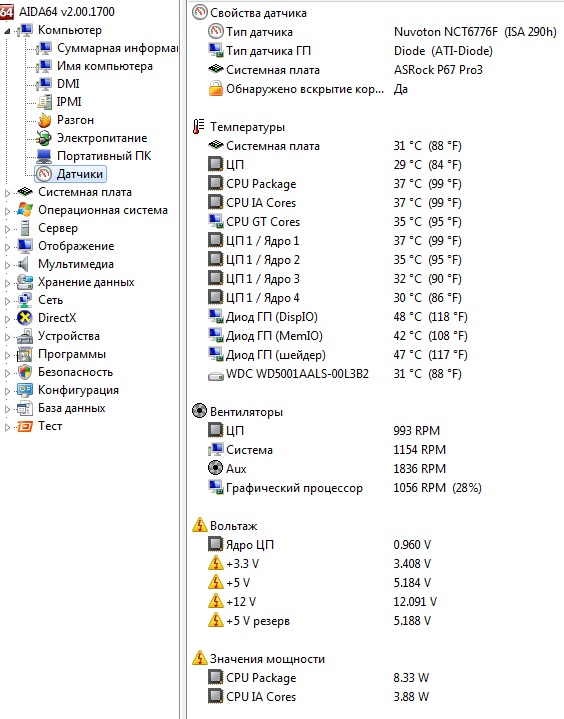Screen dimensions: 564x719
Task: Expand the Операционная система node
Action: click(7, 211)
